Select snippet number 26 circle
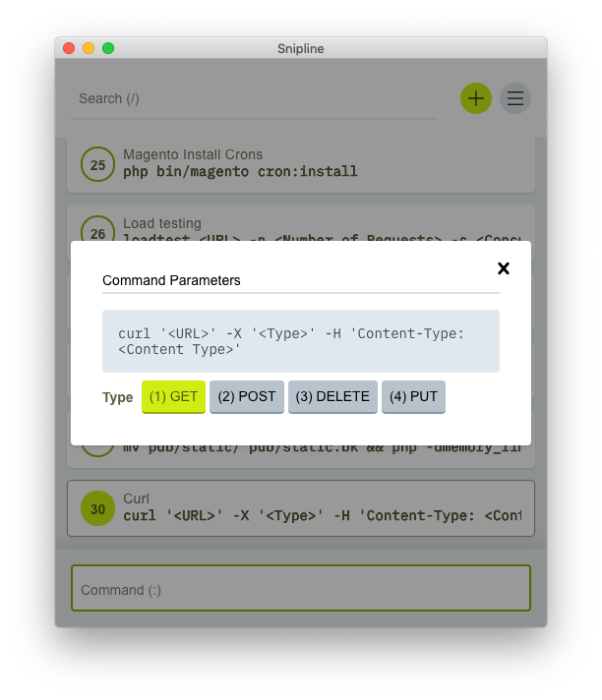602x700 pixels. (97, 230)
